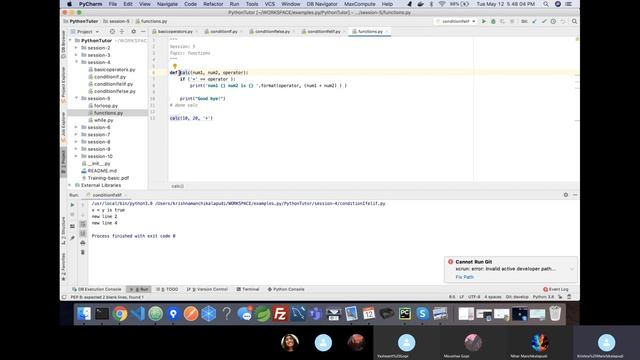Open Python Console tool window button

[x=286, y=289]
